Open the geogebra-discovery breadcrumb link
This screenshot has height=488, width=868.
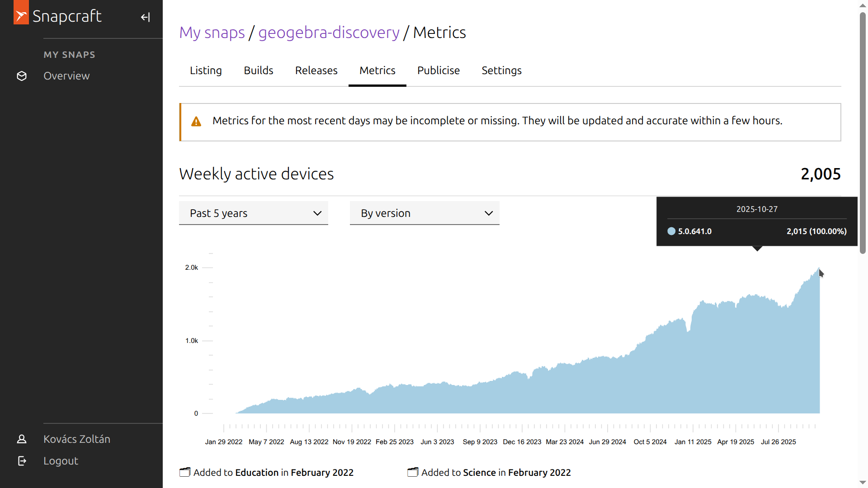tap(329, 33)
